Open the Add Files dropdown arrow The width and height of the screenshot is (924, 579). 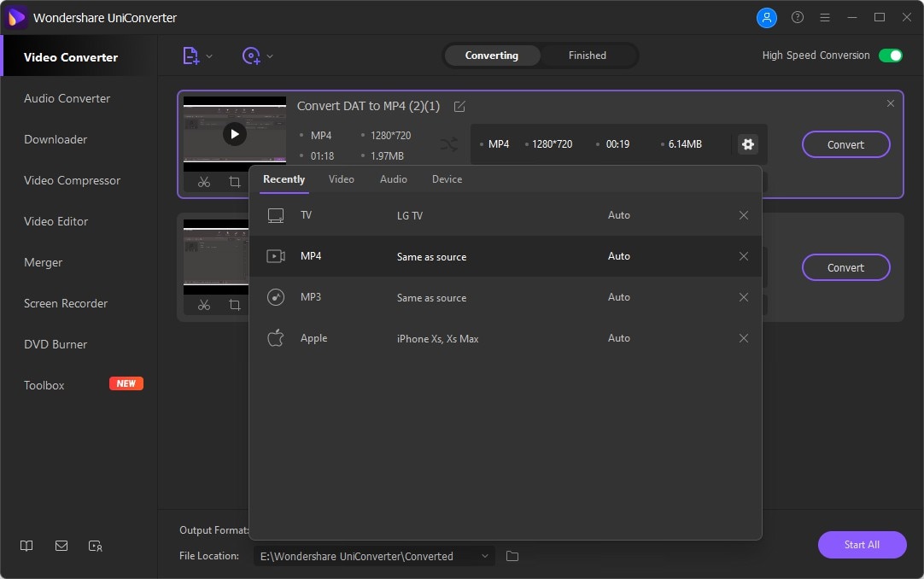pos(209,56)
